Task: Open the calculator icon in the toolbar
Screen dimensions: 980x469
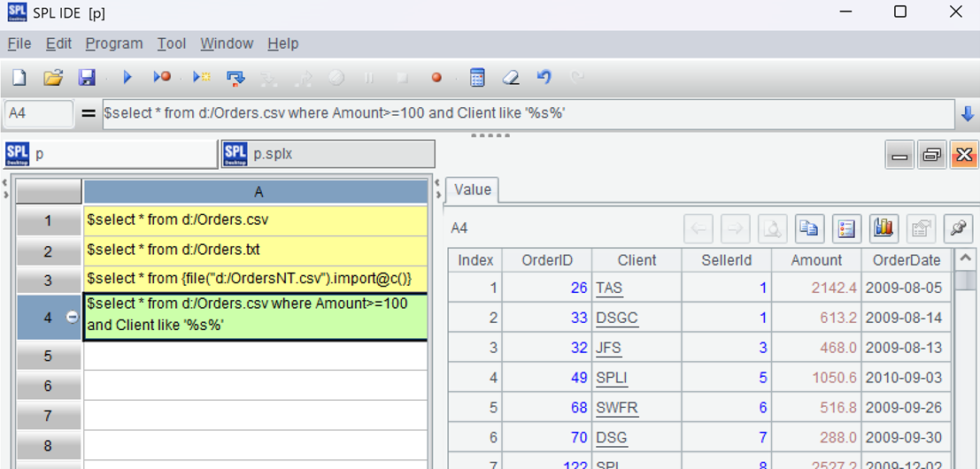Action: [x=477, y=78]
